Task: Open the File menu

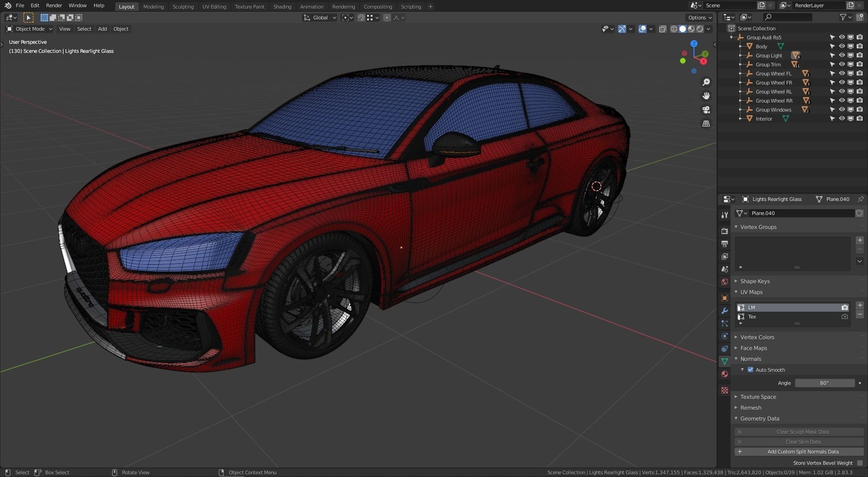Action: (20, 6)
